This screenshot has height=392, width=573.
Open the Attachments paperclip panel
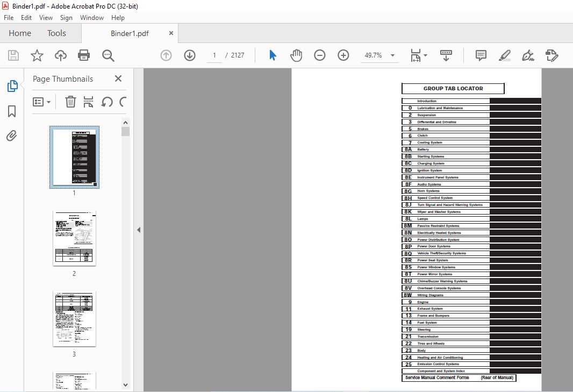click(x=12, y=136)
